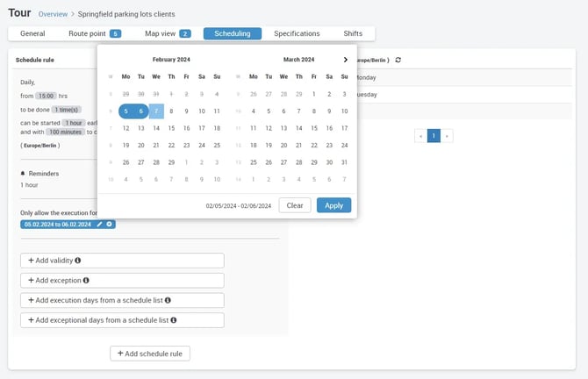Click the March 2024 month header
The height and width of the screenshot is (379, 588).
point(299,60)
